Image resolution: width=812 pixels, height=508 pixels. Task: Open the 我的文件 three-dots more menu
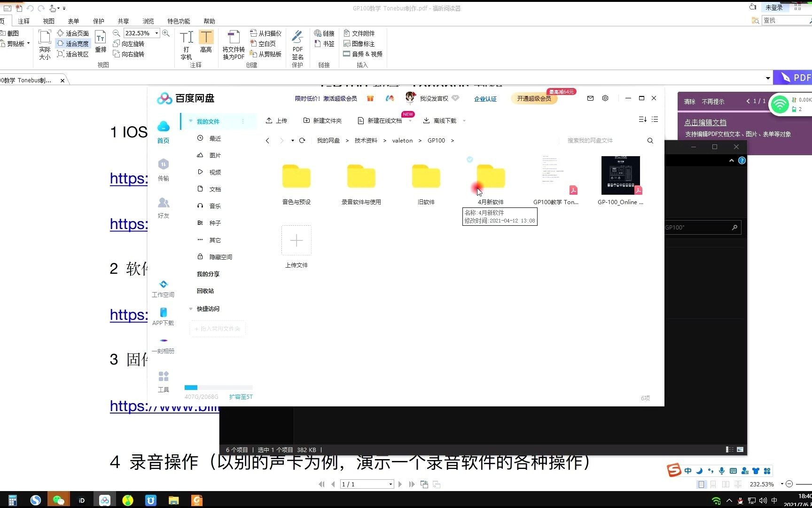coord(243,121)
